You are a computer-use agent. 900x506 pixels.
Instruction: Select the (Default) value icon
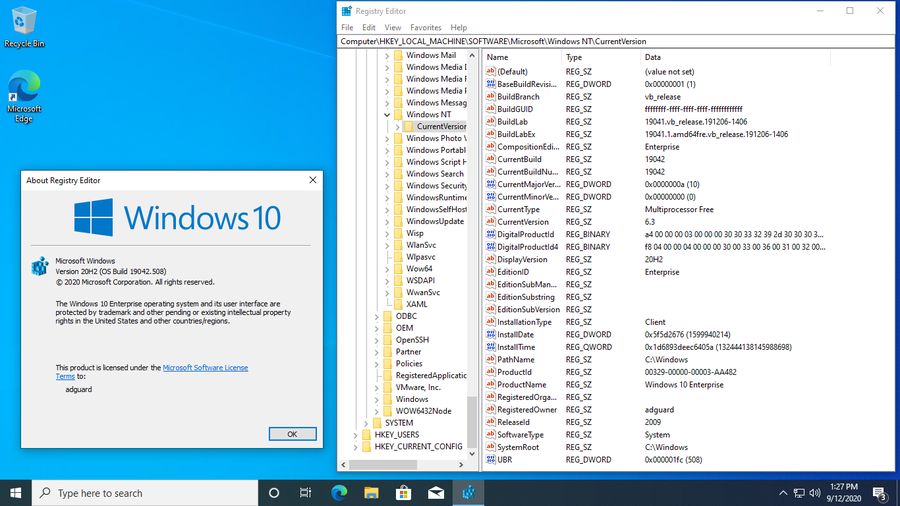[490, 72]
